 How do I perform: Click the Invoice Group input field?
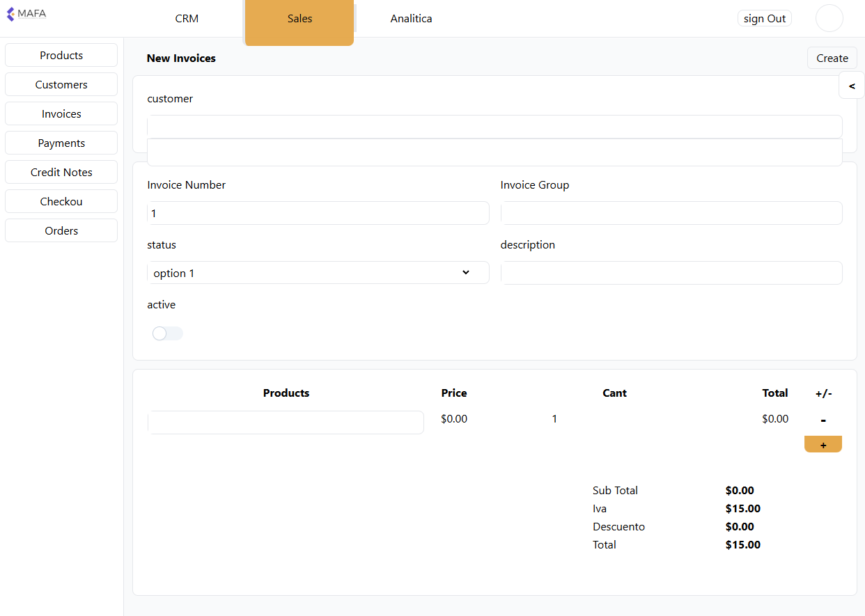[x=671, y=213]
